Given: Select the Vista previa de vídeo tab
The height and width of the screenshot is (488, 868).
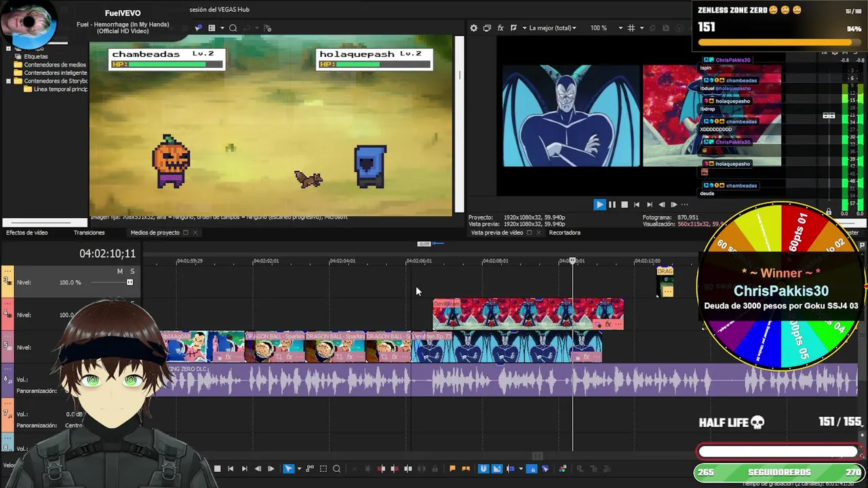Looking at the screenshot, I should [497, 232].
